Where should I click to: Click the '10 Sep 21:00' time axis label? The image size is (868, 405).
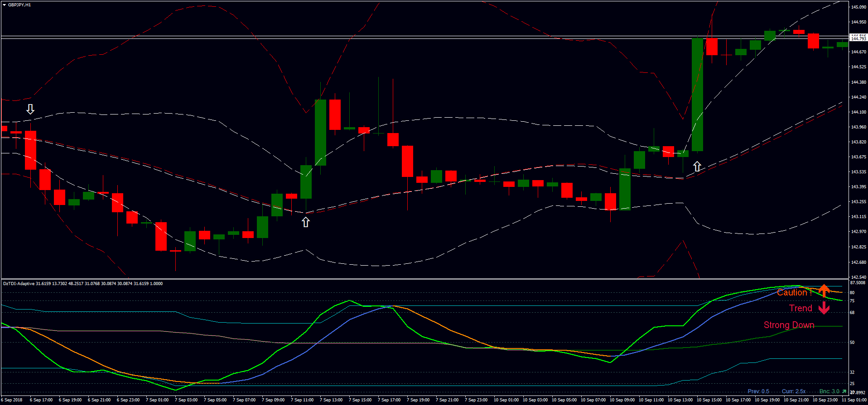[x=796, y=400]
